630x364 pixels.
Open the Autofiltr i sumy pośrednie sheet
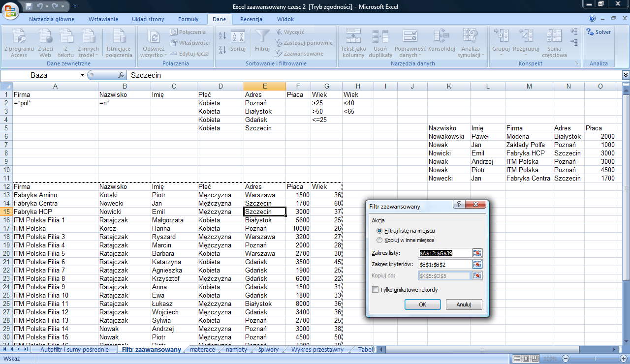[74, 350]
